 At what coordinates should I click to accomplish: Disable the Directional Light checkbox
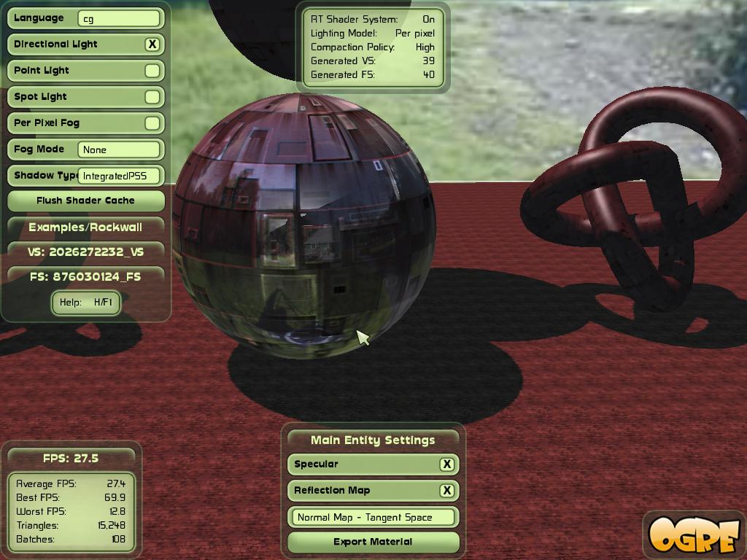(152, 44)
